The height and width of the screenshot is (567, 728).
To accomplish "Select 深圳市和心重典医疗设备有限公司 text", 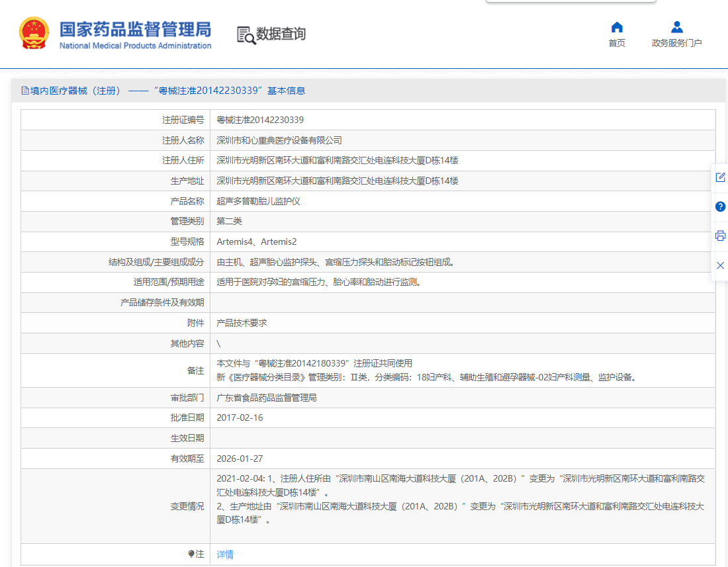I will (x=279, y=140).
